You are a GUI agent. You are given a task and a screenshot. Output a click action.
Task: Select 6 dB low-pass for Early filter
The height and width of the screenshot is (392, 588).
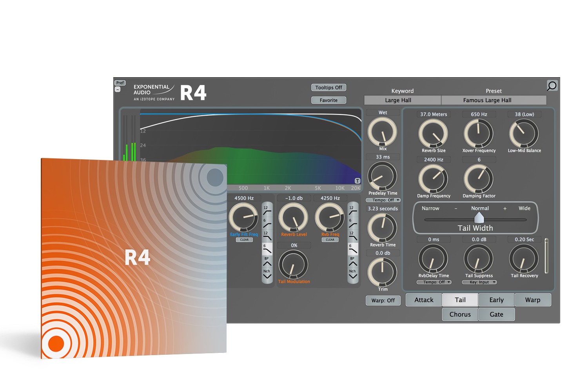pyautogui.click(x=267, y=249)
